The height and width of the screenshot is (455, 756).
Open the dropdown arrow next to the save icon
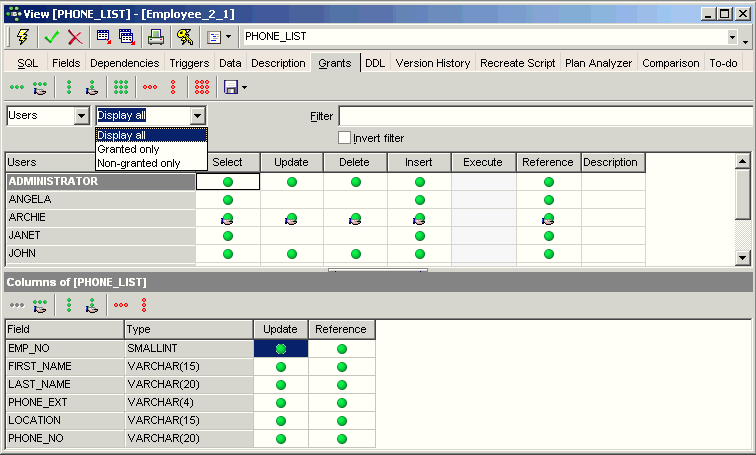(244, 88)
